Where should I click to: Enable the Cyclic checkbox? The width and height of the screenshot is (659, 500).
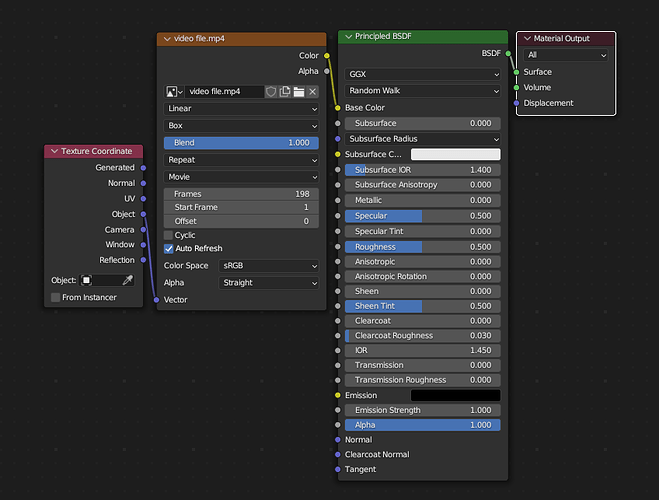click(x=169, y=235)
